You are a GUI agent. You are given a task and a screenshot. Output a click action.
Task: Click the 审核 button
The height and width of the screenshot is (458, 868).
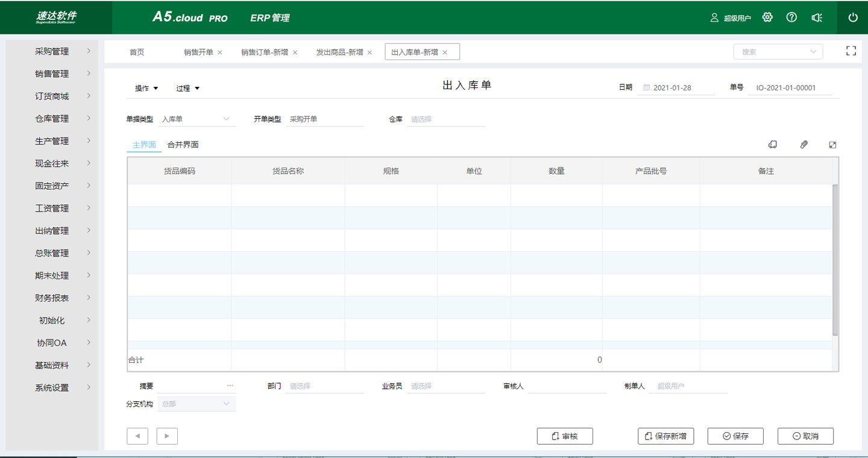pos(565,436)
